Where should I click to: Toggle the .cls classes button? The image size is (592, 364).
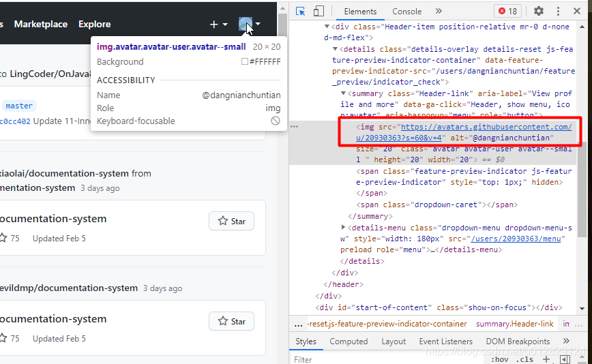[526, 359]
